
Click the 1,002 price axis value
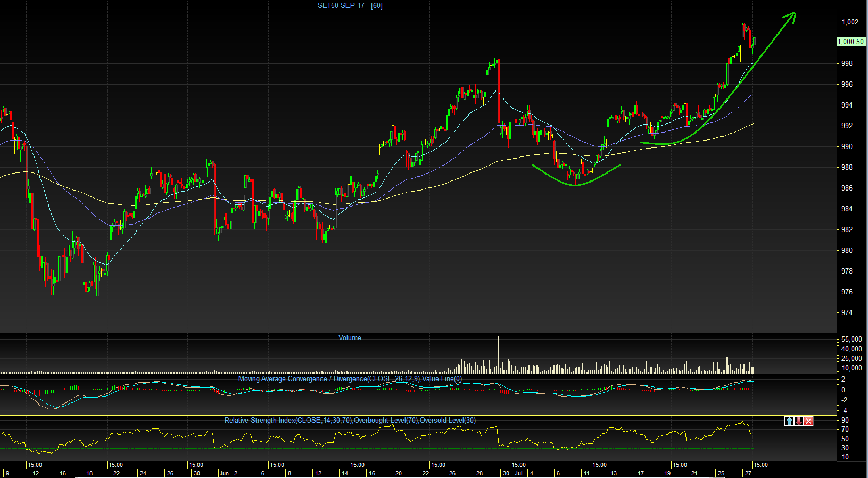(849, 22)
